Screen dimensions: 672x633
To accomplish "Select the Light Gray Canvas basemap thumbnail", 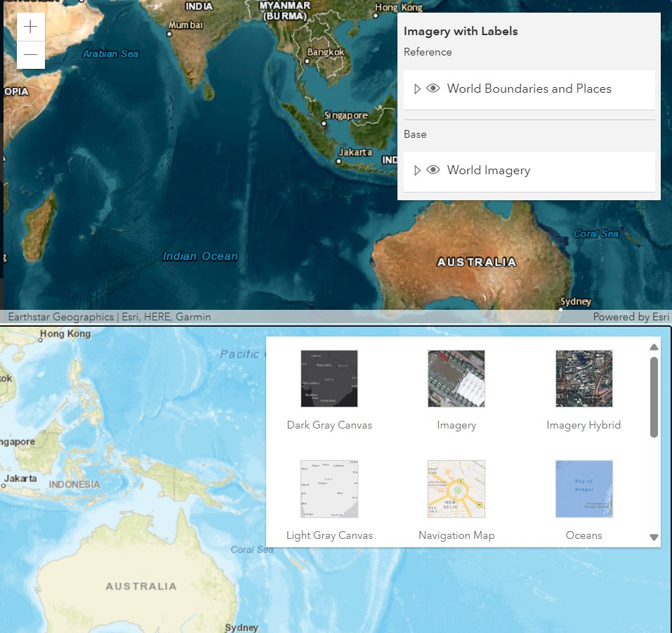I will [x=329, y=489].
